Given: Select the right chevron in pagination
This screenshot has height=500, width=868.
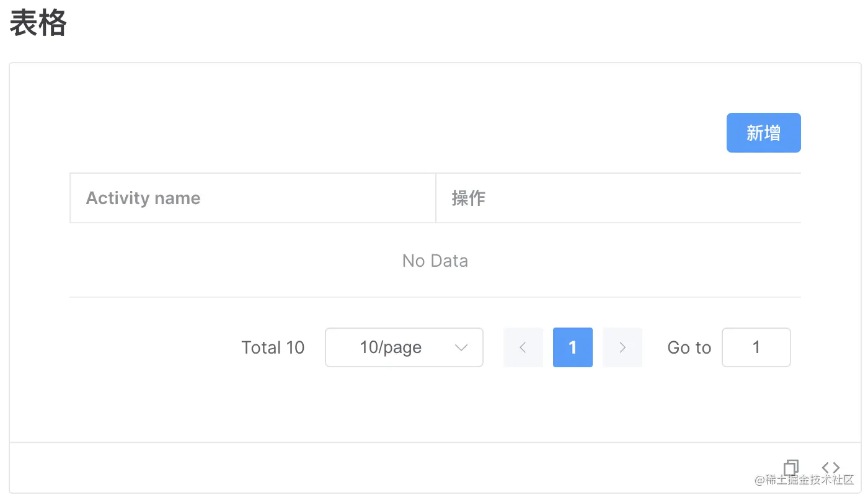Looking at the screenshot, I should (x=622, y=347).
